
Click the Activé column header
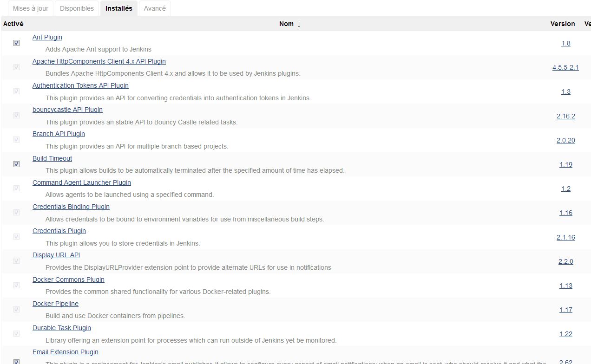(13, 24)
